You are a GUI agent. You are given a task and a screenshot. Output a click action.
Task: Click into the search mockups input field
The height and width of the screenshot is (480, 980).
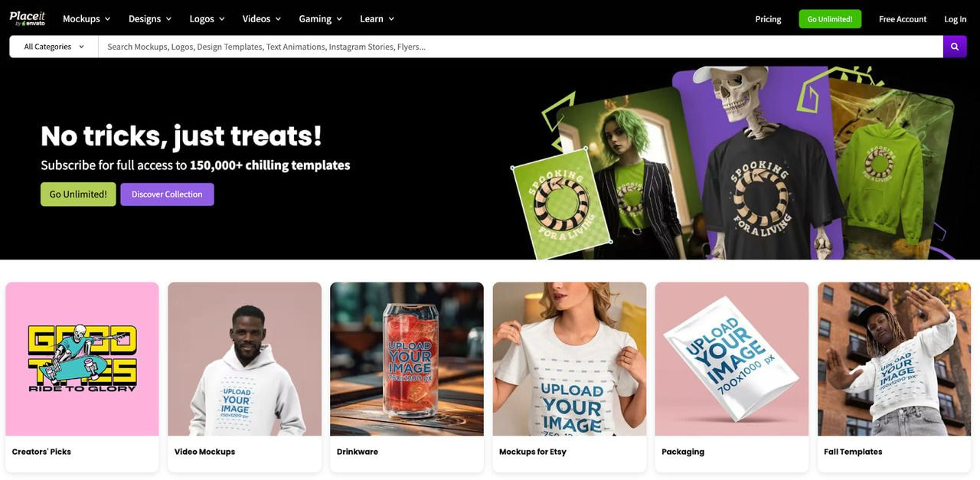pyautogui.click(x=521, y=47)
